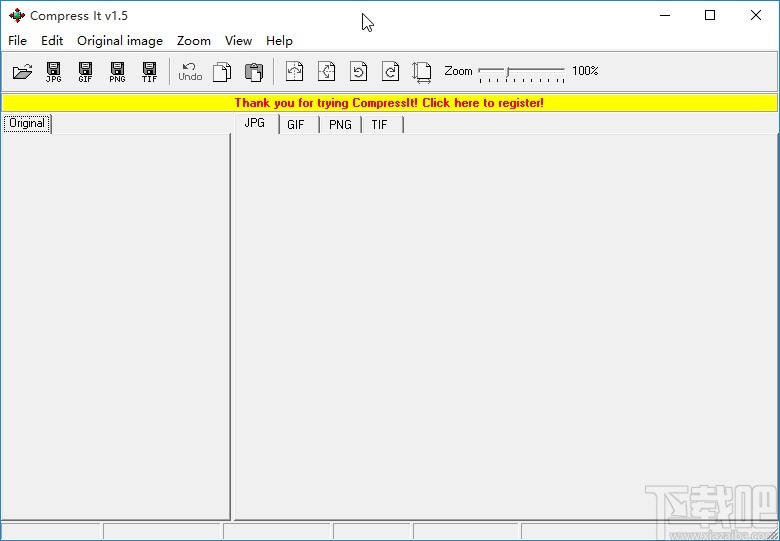780x541 pixels.
Task: Save image as PNG toolbar icon
Action: (117, 72)
